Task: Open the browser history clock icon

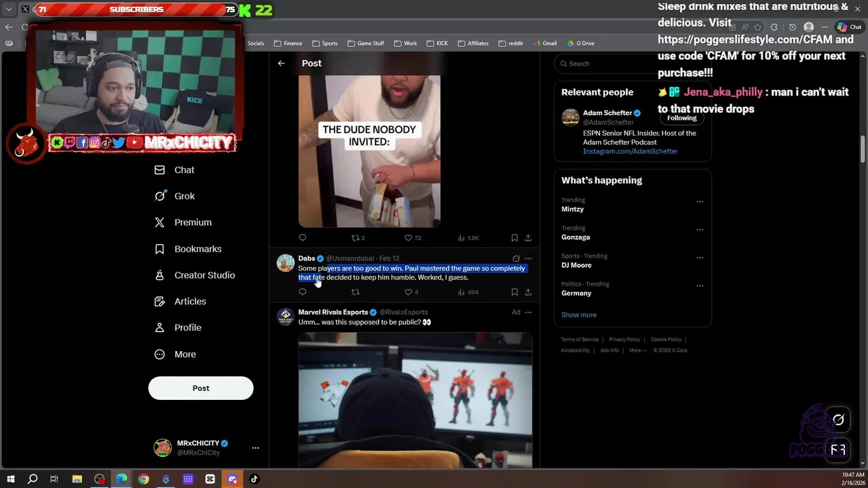Action: tap(792, 27)
